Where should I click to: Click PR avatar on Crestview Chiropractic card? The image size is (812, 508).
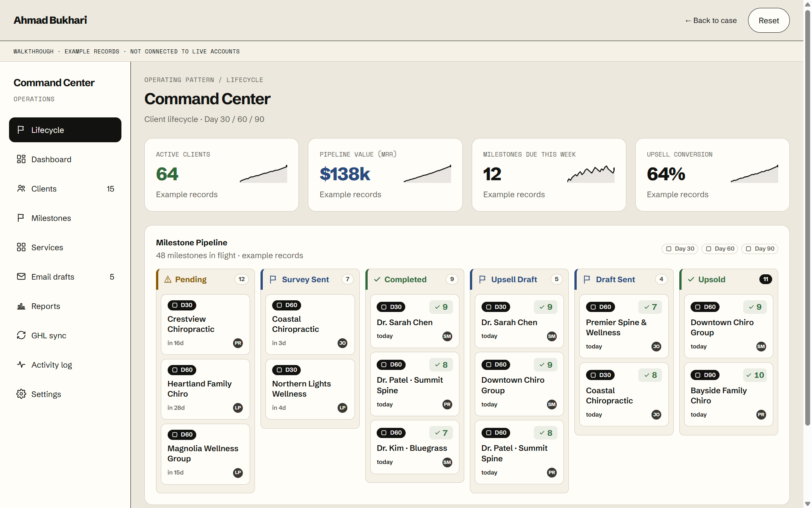[x=238, y=343]
